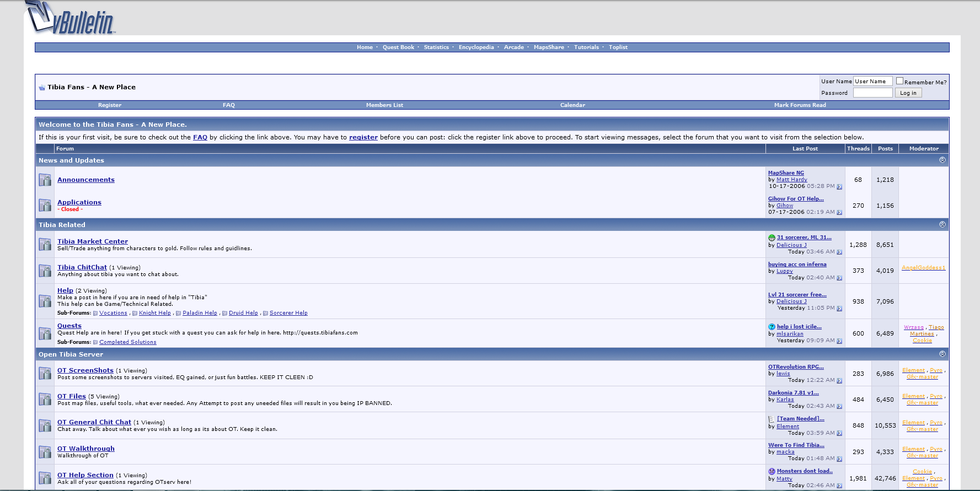Open the Monsters dont load thread
Screen dimensions: 980x491
point(805,471)
